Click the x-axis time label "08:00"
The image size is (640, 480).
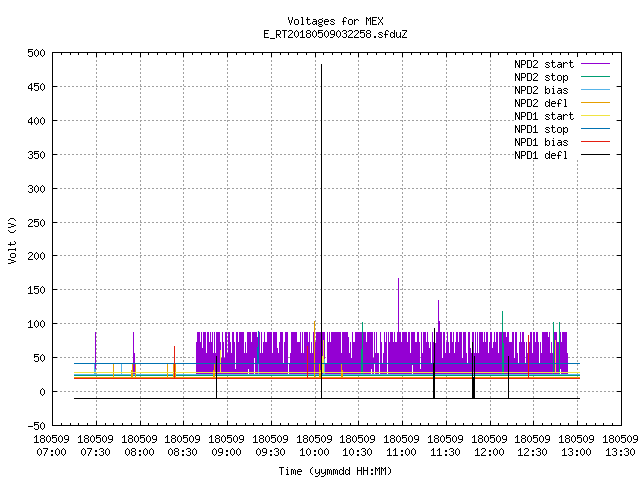click(140, 452)
